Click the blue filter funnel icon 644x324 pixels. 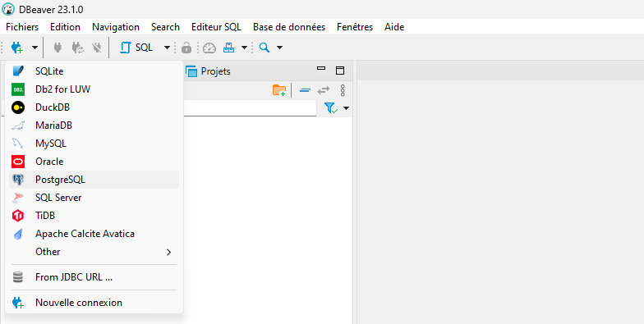[x=330, y=108]
